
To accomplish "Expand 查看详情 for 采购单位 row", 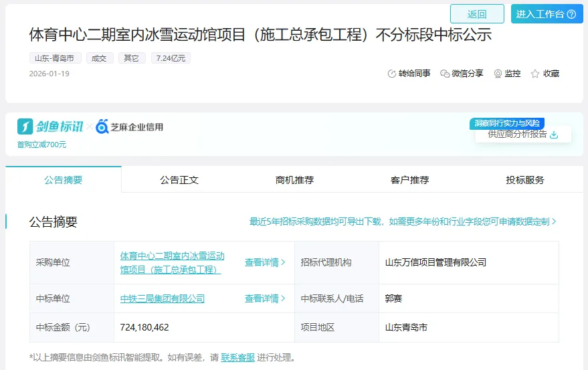I will point(265,263).
